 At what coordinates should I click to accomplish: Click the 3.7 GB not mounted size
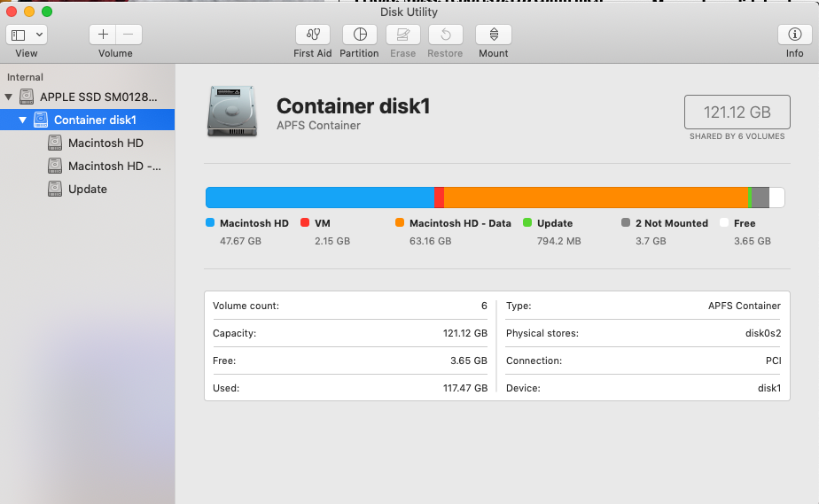click(651, 241)
